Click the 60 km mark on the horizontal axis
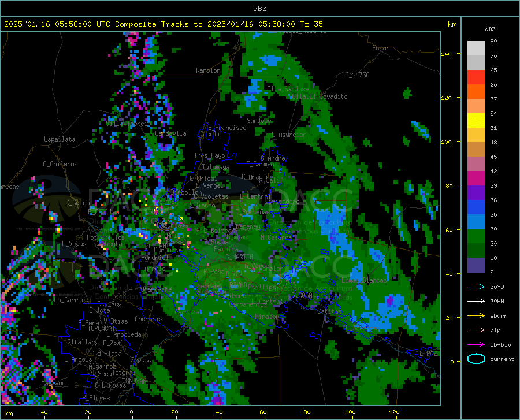Screen dimensions: 520x420 click(x=263, y=412)
